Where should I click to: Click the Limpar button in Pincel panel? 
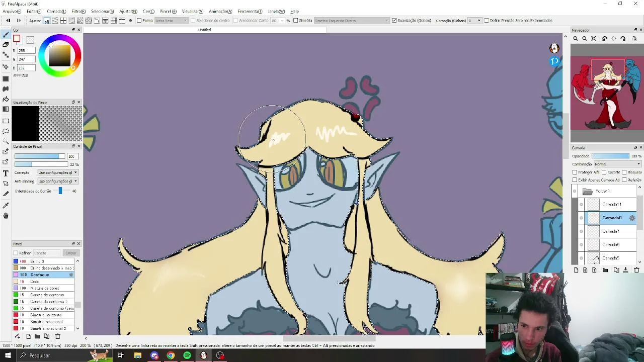coord(70,253)
